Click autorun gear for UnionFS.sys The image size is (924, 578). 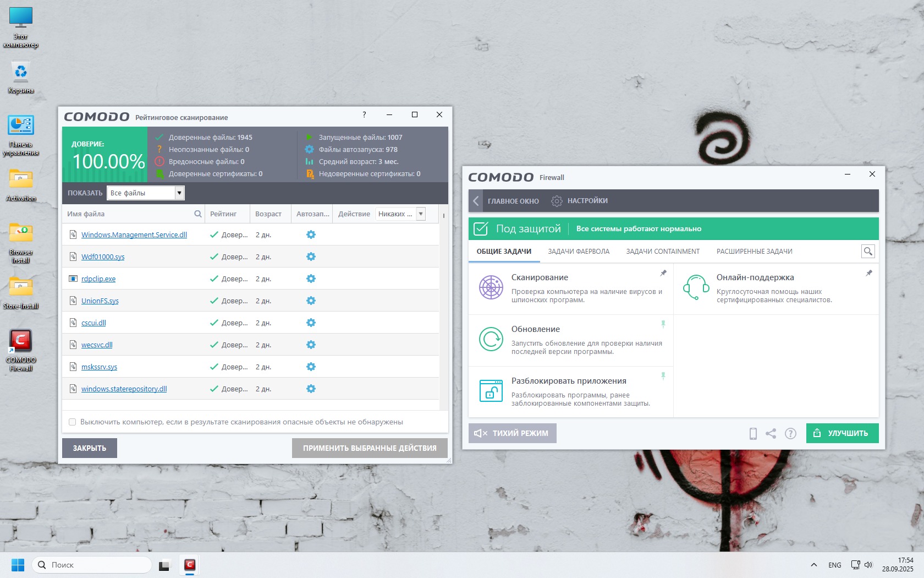(x=311, y=301)
